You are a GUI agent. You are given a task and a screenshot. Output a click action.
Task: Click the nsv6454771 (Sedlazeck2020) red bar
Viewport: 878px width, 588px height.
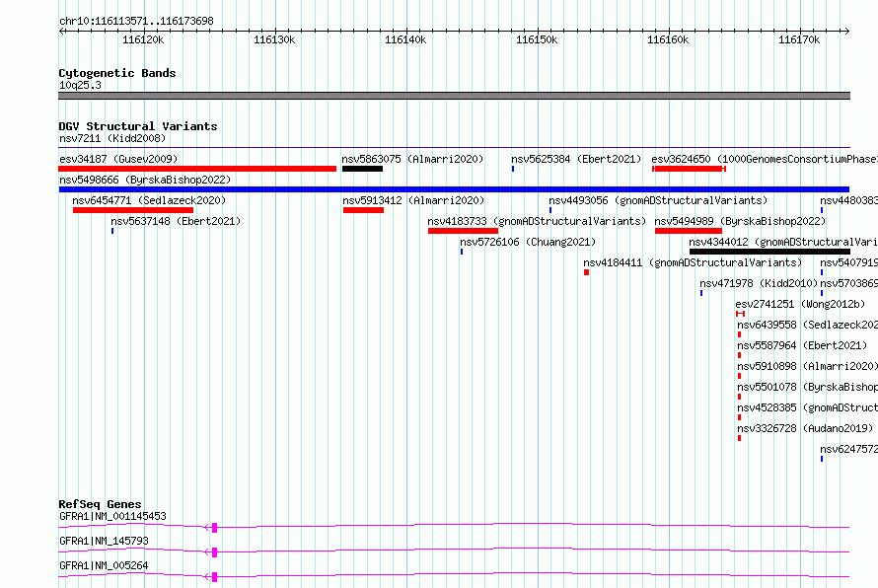(133, 210)
